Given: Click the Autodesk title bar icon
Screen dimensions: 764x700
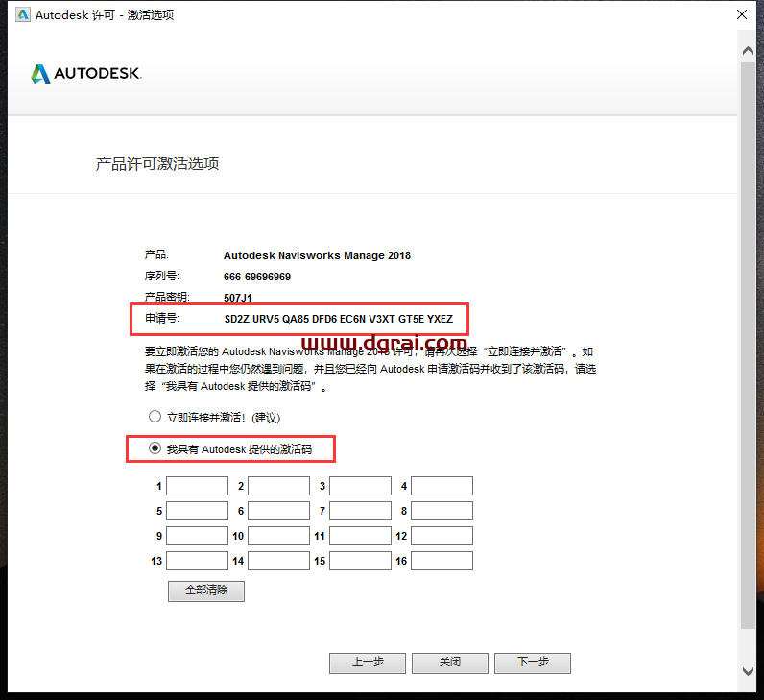Looking at the screenshot, I should pyautogui.click(x=22, y=14).
